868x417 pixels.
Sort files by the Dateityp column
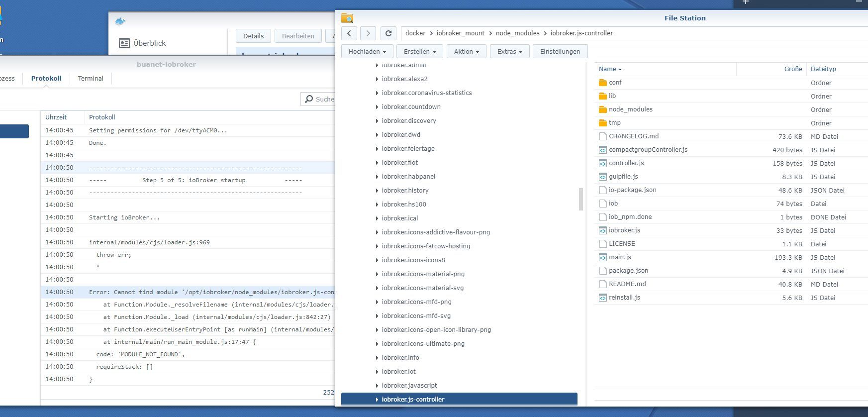(823, 69)
